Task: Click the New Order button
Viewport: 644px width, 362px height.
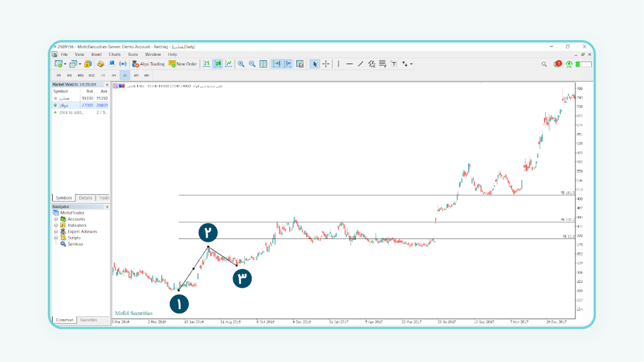Action: (x=183, y=64)
